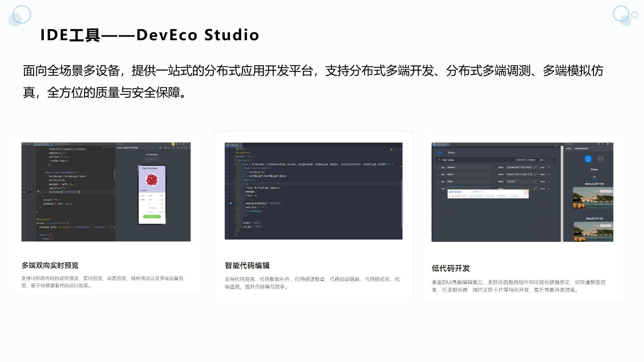This screenshot has width=644, height=362.
Task: Click the .width('100%') code line
Action: [x=252, y=223]
